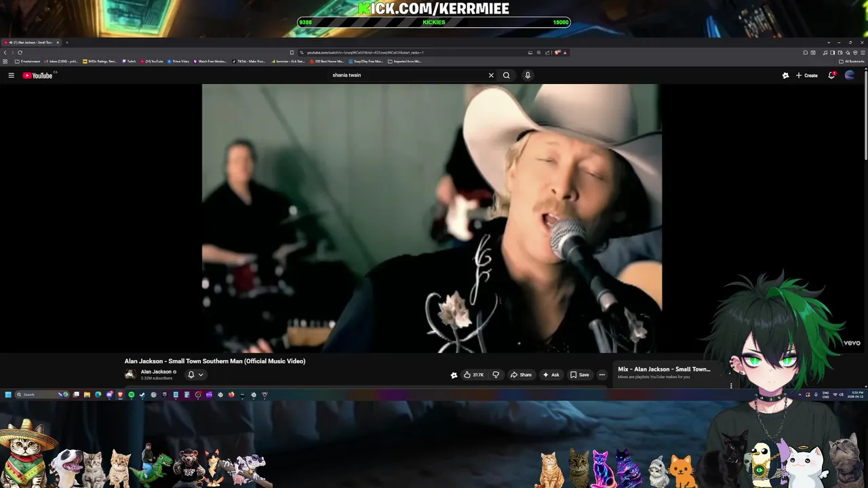Image resolution: width=868 pixels, height=488 pixels.
Task: Open the Twitch bookmark
Action: (x=129, y=61)
